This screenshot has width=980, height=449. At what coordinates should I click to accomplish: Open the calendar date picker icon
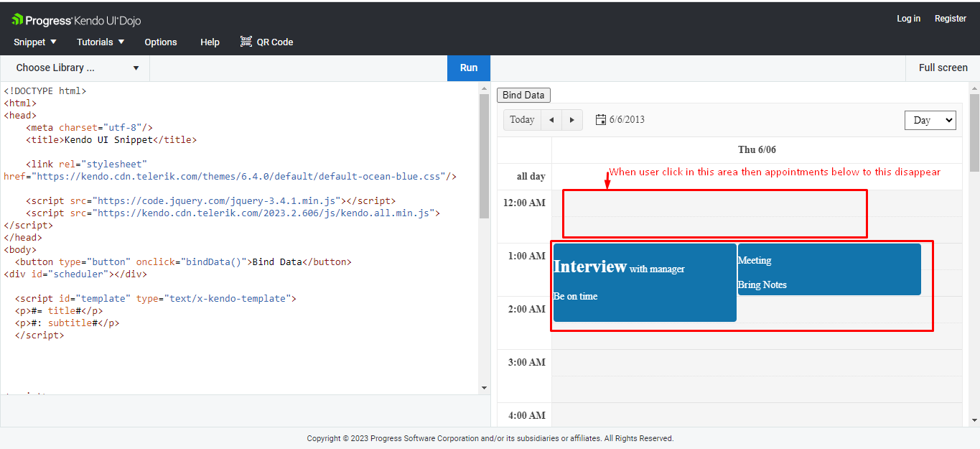click(601, 120)
